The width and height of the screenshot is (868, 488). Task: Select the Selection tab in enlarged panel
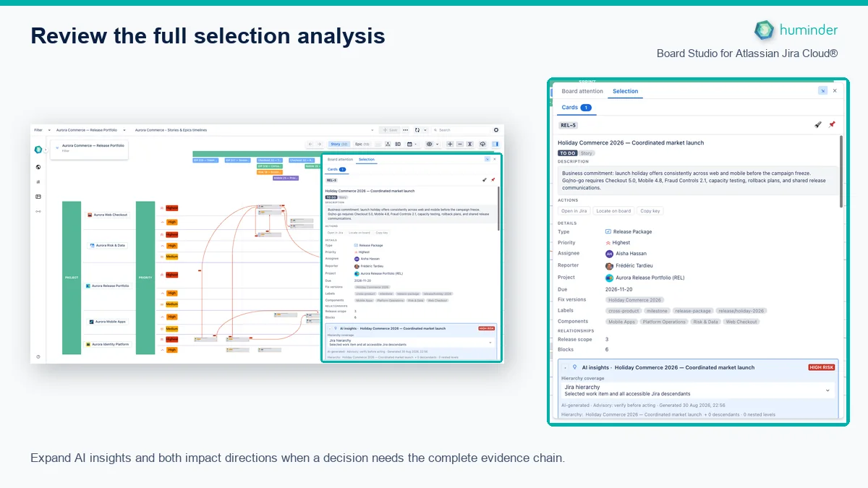point(626,91)
